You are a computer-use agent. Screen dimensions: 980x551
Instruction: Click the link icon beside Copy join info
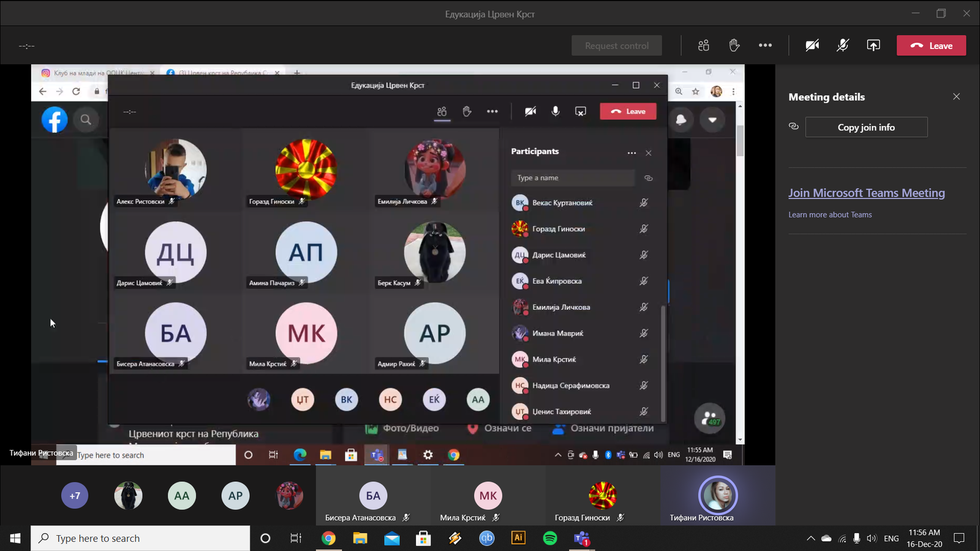(x=794, y=127)
